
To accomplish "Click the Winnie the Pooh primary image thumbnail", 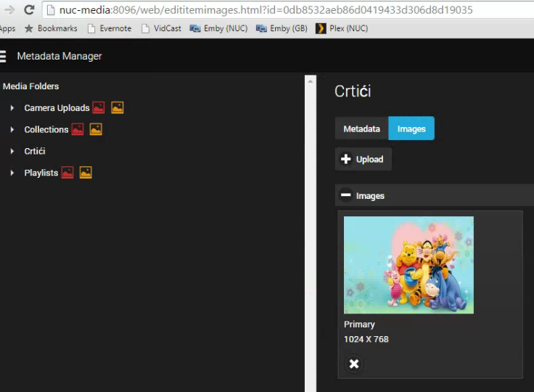I will coord(408,265).
